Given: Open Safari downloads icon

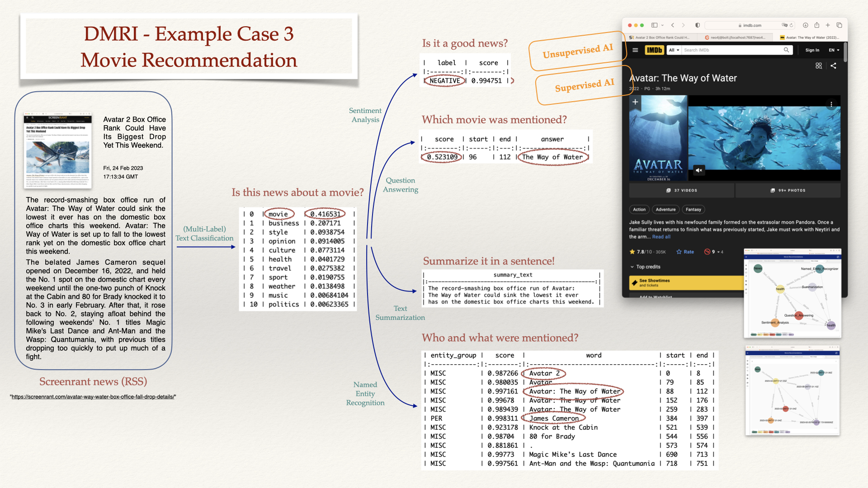Looking at the screenshot, I should (805, 25).
